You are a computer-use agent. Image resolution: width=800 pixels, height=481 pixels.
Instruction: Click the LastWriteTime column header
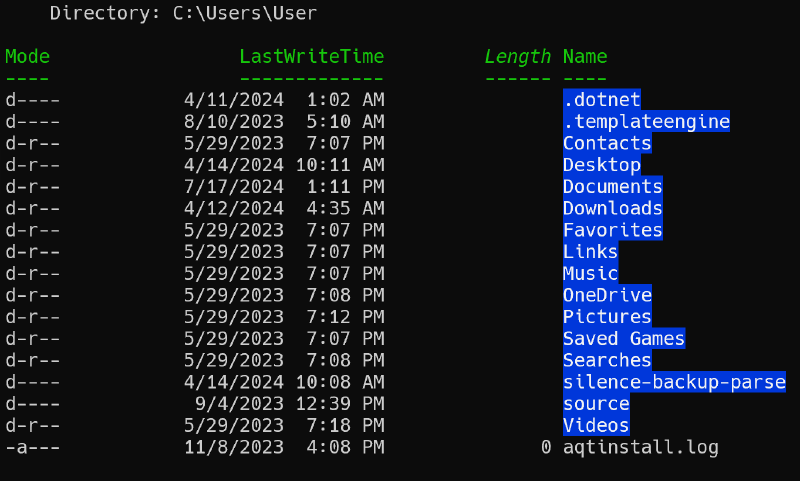tap(311, 57)
